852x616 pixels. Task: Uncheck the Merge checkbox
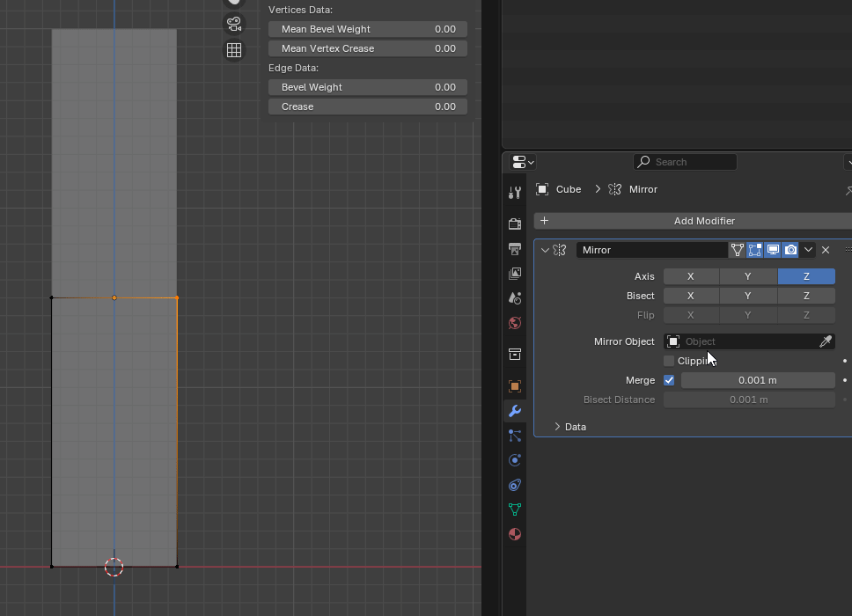click(x=669, y=380)
